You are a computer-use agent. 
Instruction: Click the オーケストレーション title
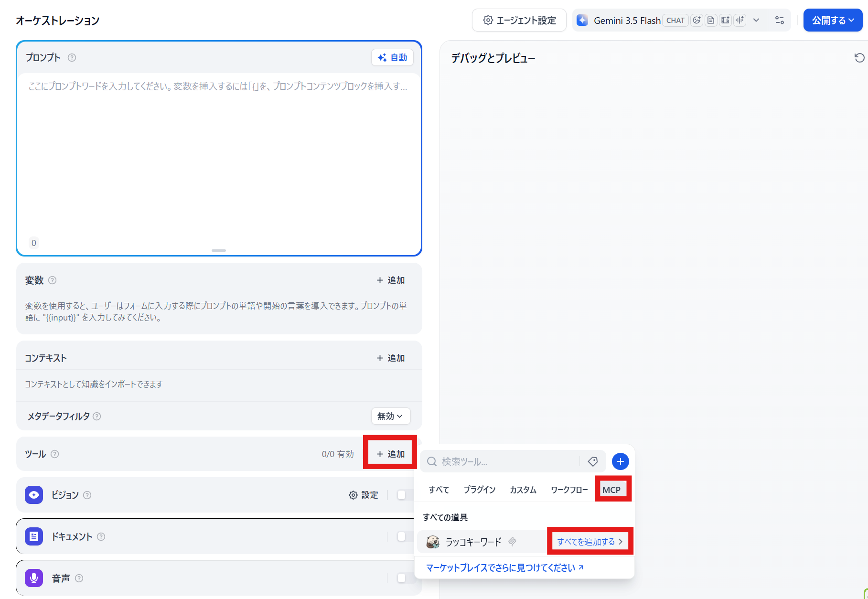pyautogui.click(x=58, y=21)
